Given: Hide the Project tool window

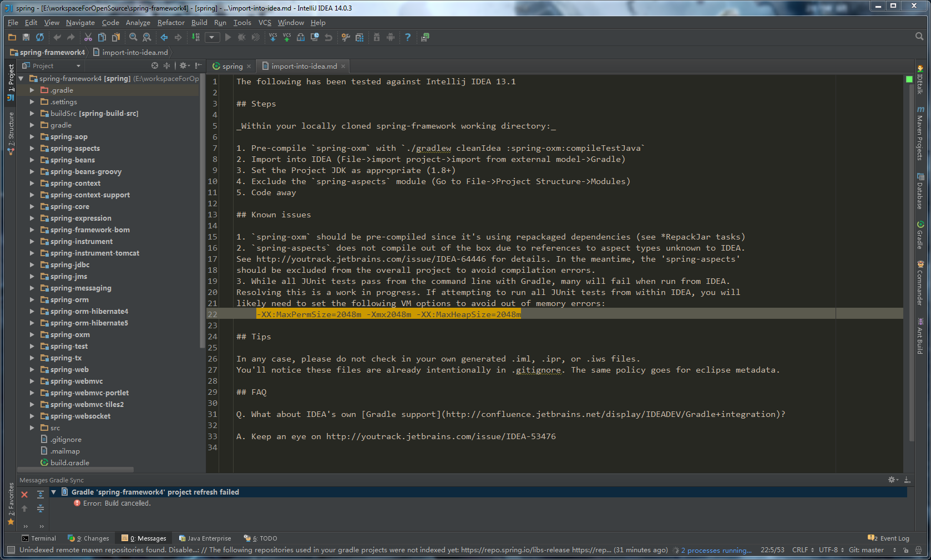Looking at the screenshot, I should (198, 65).
